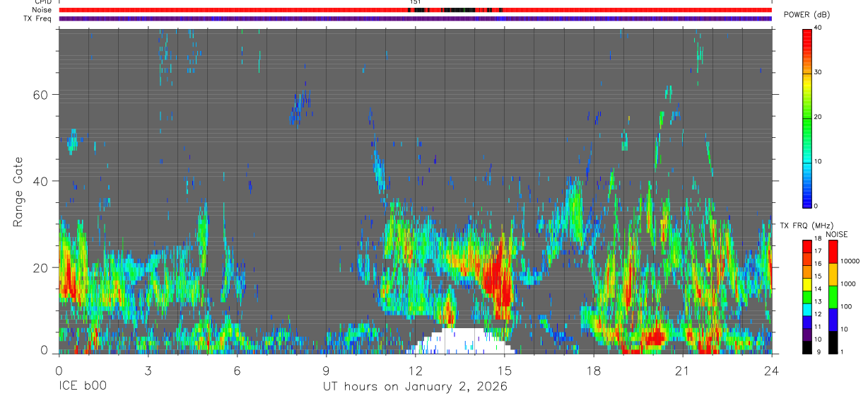Click the 1000 tick on NOISE scale

848,284
